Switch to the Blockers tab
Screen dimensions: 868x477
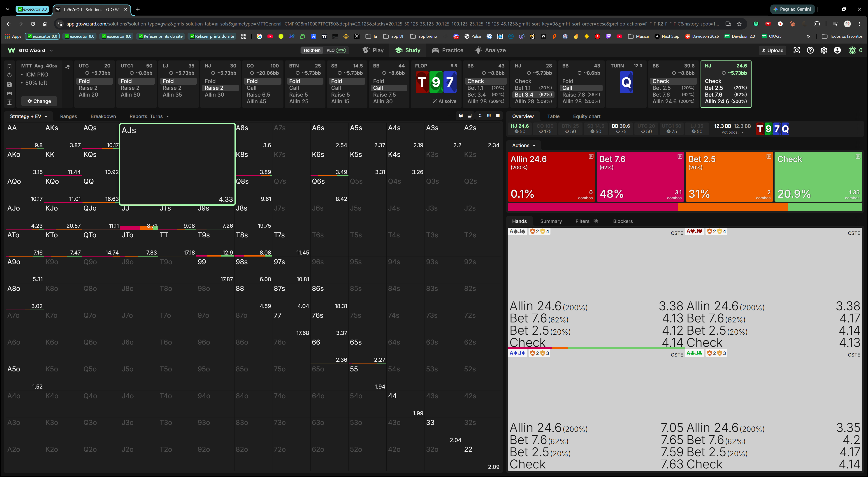point(623,221)
